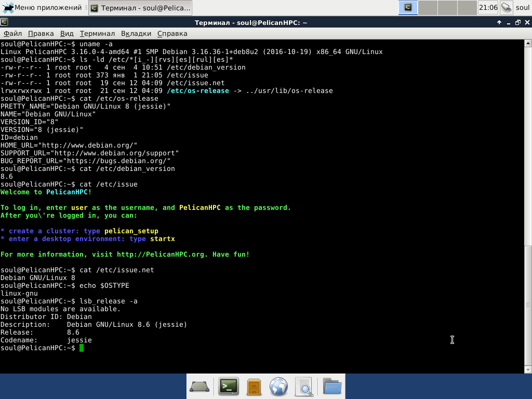The image size is (532, 399).
Task: Open the Справка menu
Action: pyautogui.click(x=172, y=34)
